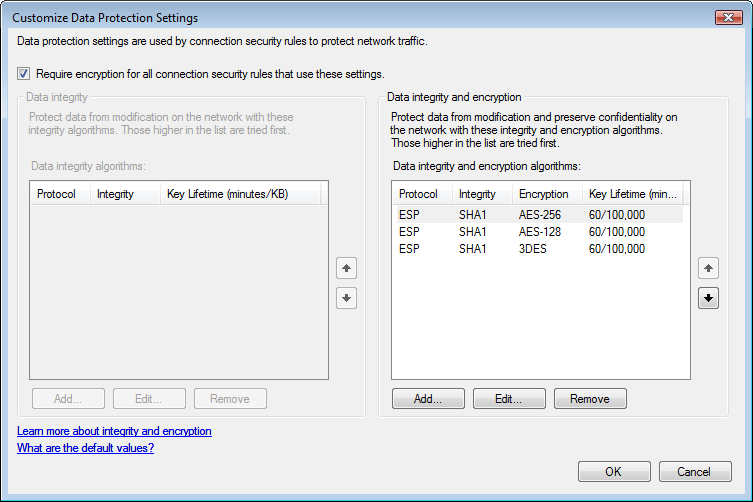Select the ESP SHA1 AES-256 row
Viewport: 753px width, 502px height.
(x=538, y=214)
